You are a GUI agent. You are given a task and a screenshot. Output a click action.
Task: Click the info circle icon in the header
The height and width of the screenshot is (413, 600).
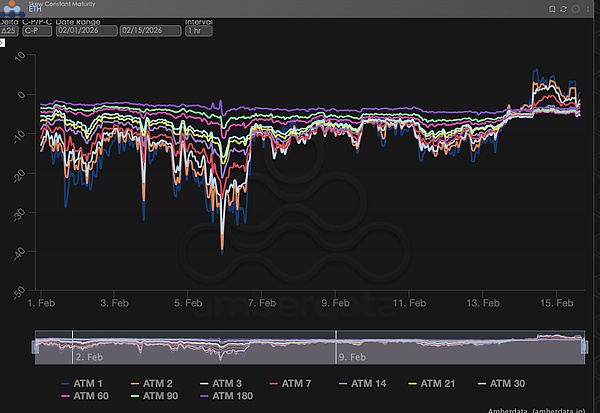point(576,8)
